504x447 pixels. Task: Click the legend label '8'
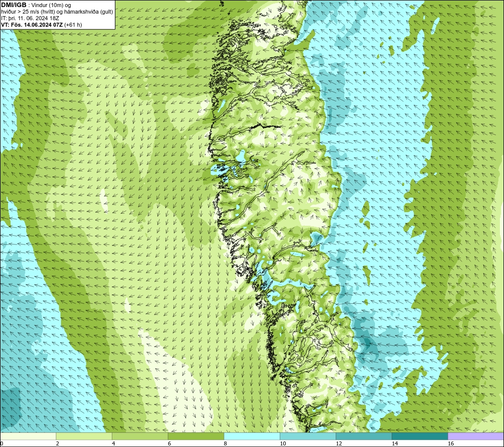click(x=225, y=443)
